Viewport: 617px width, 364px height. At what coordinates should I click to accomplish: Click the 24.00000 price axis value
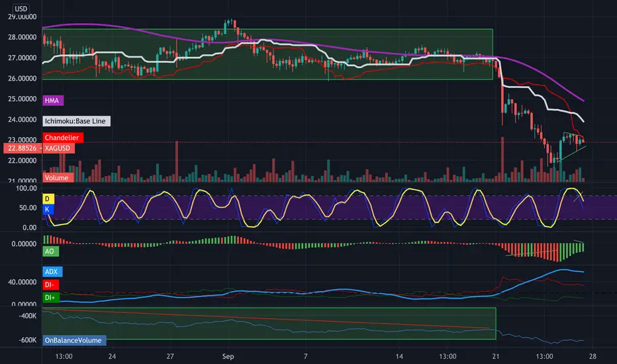23,120
